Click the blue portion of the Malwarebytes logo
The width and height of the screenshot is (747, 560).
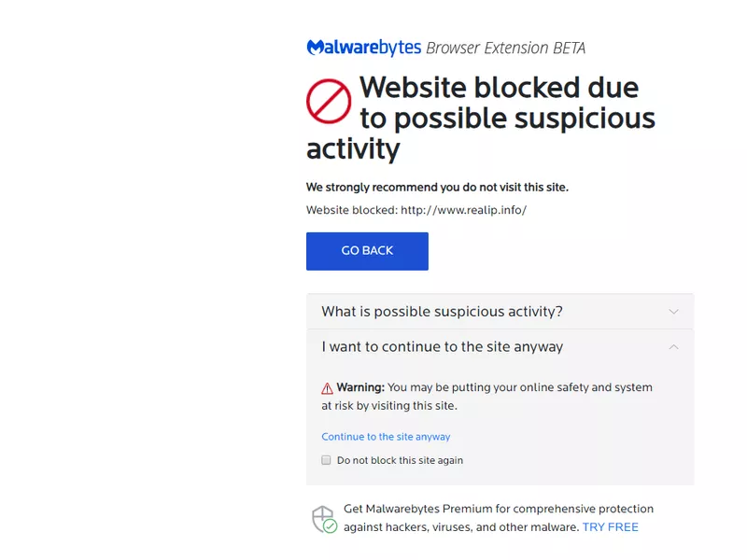[314, 47]
